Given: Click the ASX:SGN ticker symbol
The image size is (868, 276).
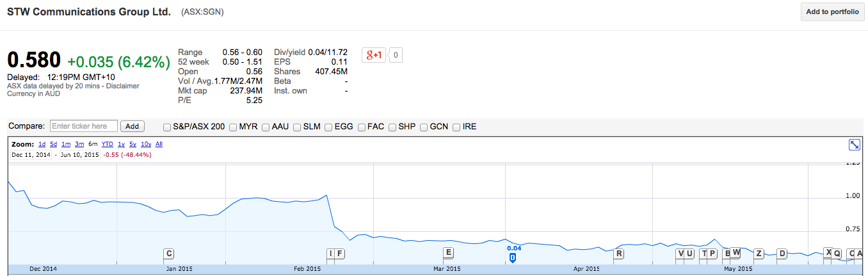Looking at the screenshot, I should click(203, 12).
